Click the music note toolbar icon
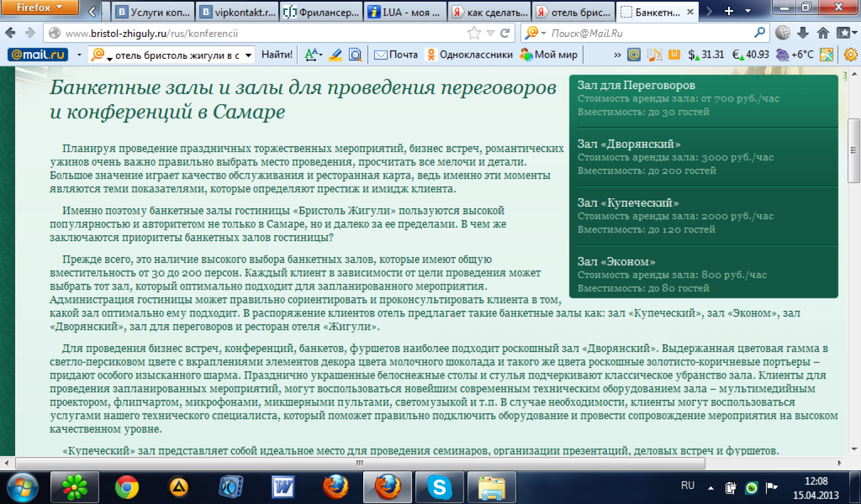This screenshot has width=861, height=504. (x=654, y=54)
